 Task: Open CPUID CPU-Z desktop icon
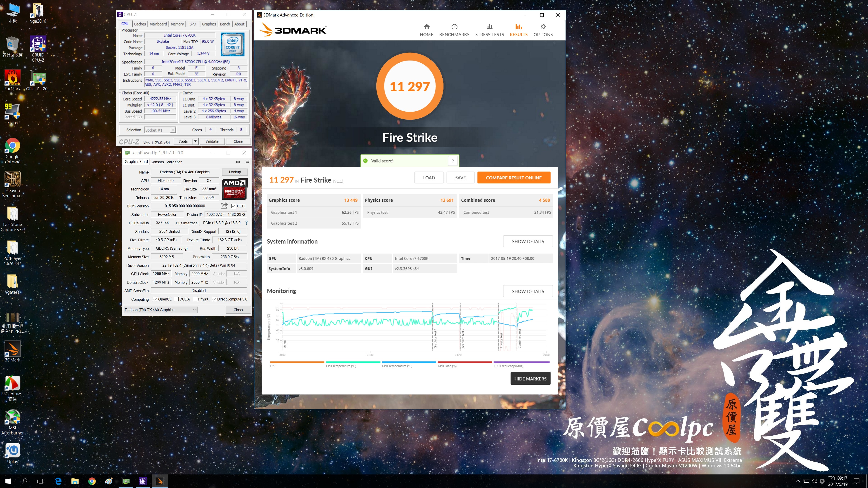click(38, 49)
